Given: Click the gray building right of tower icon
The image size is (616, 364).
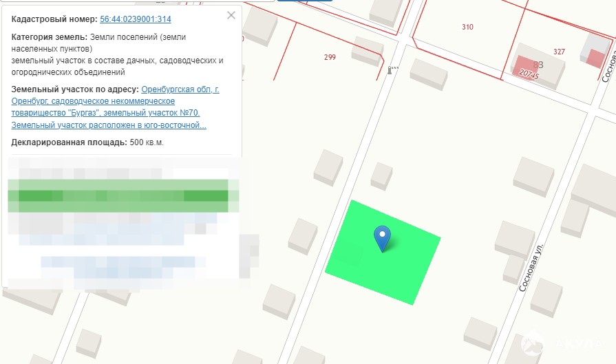Looking at the screenshot, I should coord(428,72).
